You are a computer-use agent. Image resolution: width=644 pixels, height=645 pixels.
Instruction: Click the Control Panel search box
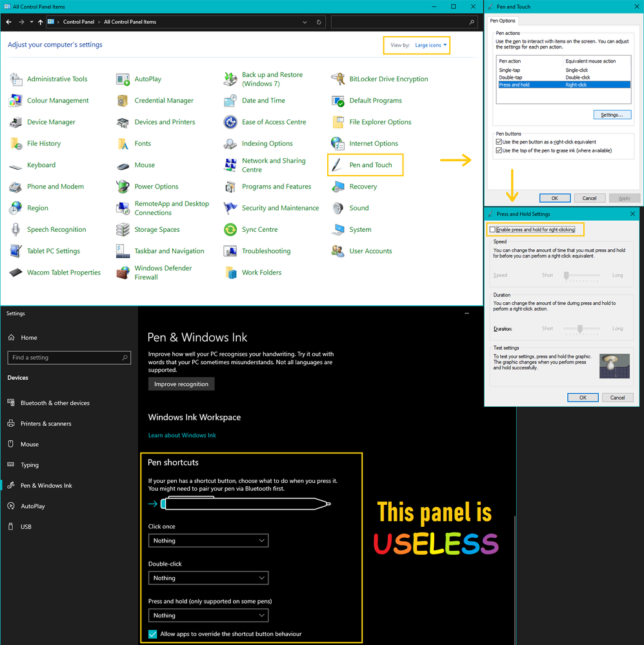pos(404,22)
